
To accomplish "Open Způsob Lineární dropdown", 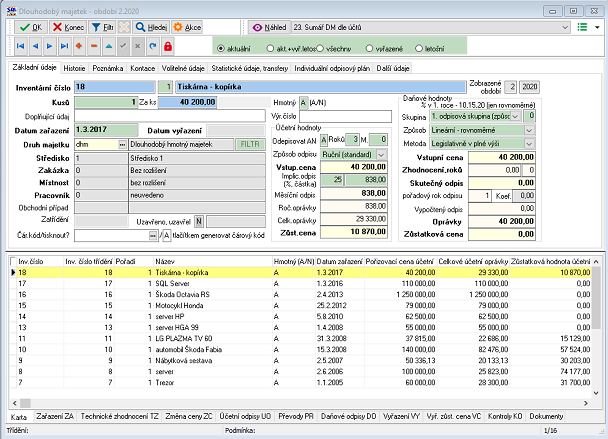I will pos(529,130).
